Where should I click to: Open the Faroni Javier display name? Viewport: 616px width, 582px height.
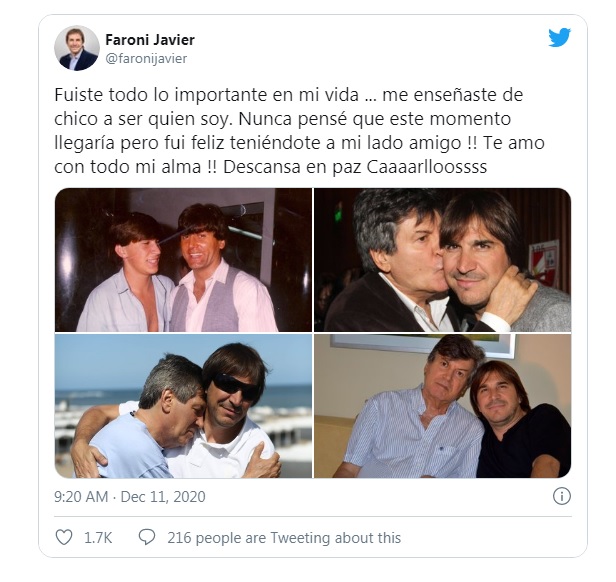click(150, 40)
